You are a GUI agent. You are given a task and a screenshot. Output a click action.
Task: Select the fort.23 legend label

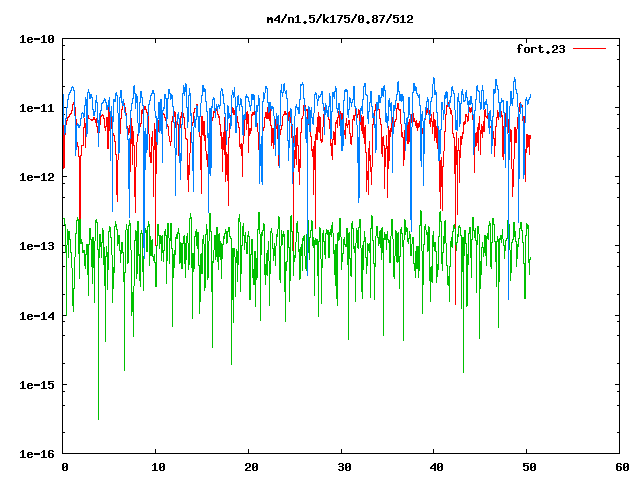(541, 49)
